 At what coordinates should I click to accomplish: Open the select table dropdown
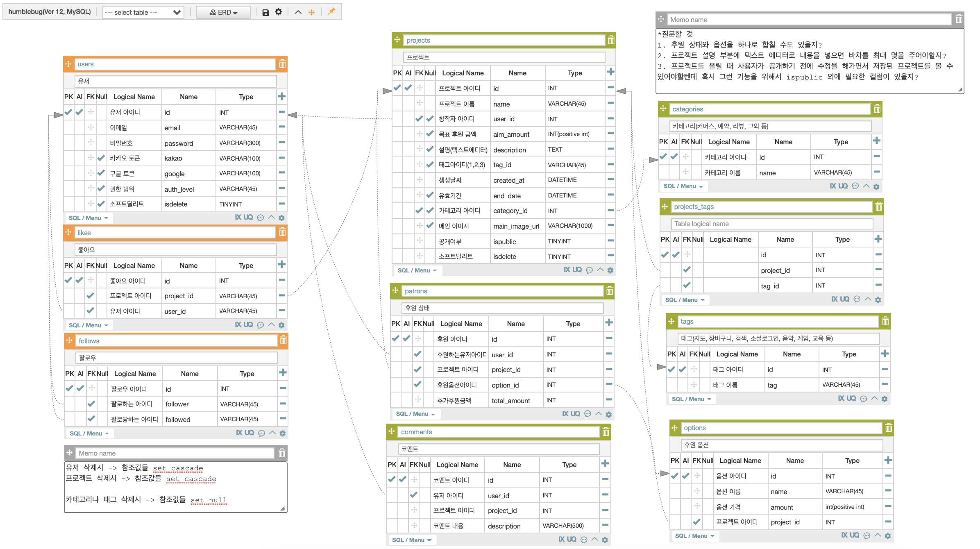[143, 12]
